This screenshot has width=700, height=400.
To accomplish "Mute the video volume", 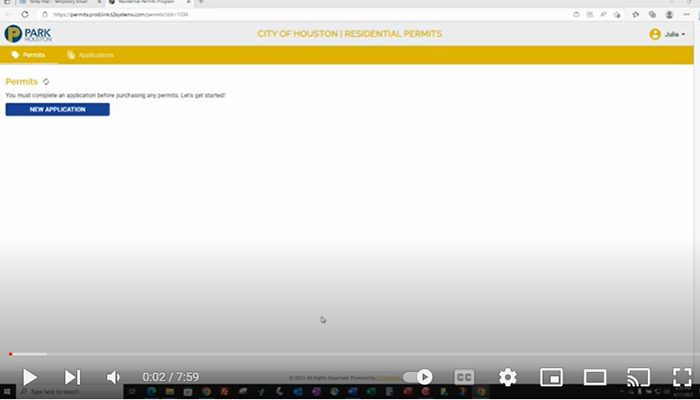I will [114, 377].
